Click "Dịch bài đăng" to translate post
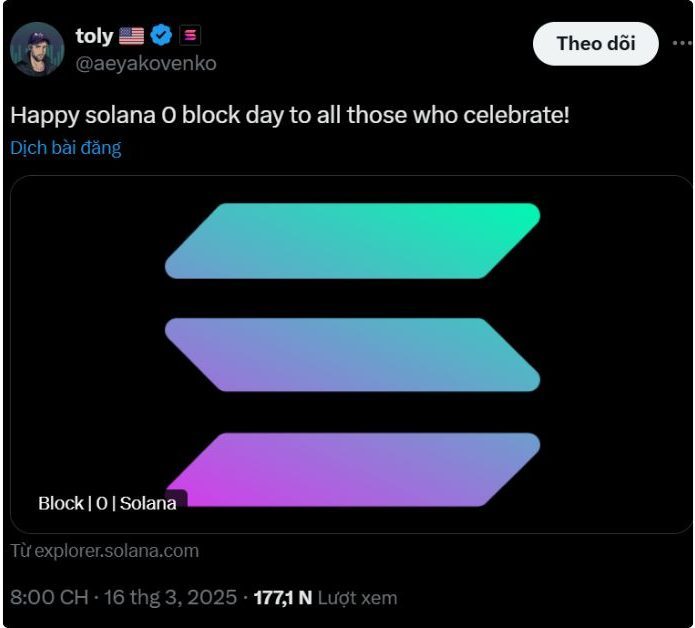The height and width of the screenshot is (628, 695). pyautogui.click(x=66, y=148)
